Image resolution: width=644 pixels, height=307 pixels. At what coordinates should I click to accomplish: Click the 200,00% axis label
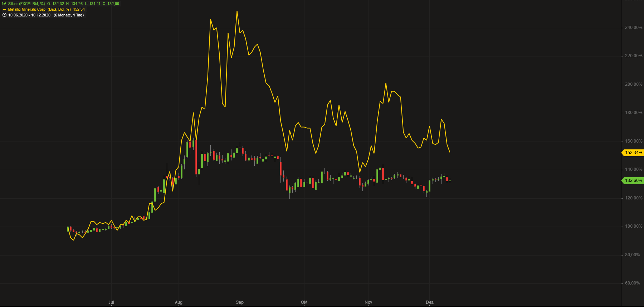click(x=634, y=84)
